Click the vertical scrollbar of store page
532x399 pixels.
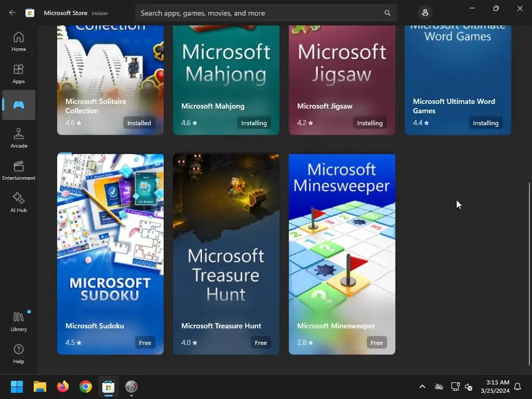(529, 274)
